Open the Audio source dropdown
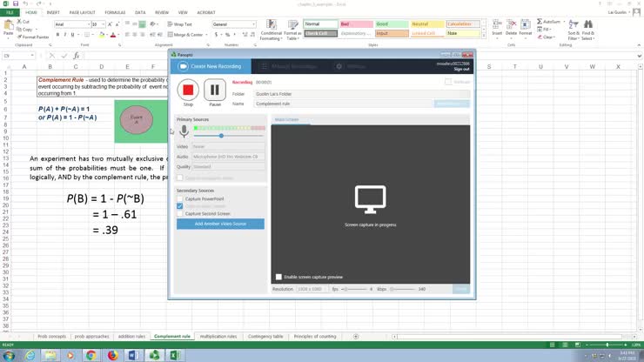The height and width of the screenshot is (362, 644). coord(228,157)
